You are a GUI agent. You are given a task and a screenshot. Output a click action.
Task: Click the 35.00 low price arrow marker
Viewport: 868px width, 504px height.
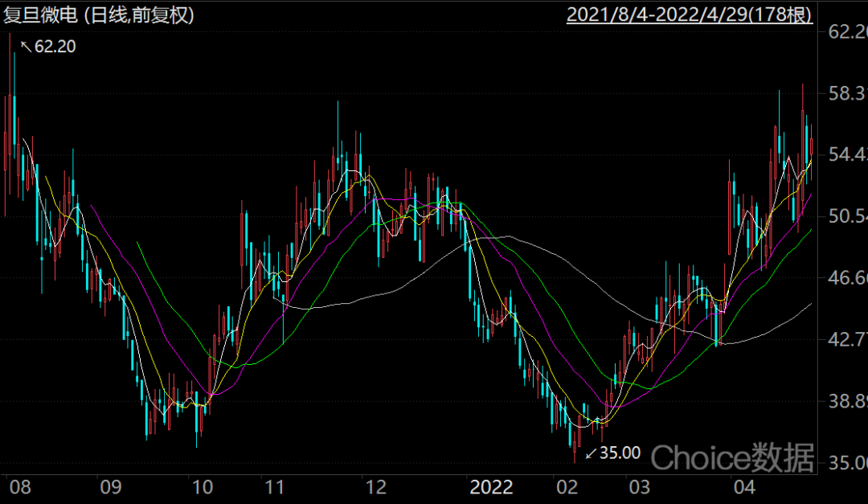[612, 453]
